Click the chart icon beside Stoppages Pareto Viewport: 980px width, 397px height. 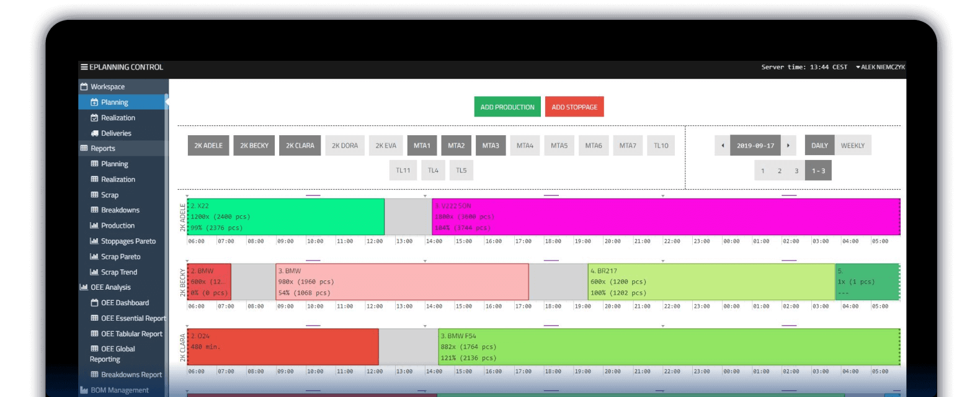(x=94, y=241)
